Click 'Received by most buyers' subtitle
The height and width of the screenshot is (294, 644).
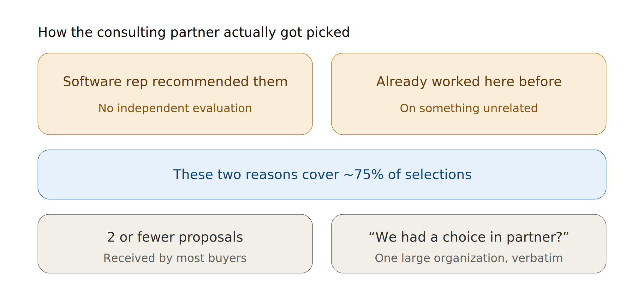tap(175, 258)
